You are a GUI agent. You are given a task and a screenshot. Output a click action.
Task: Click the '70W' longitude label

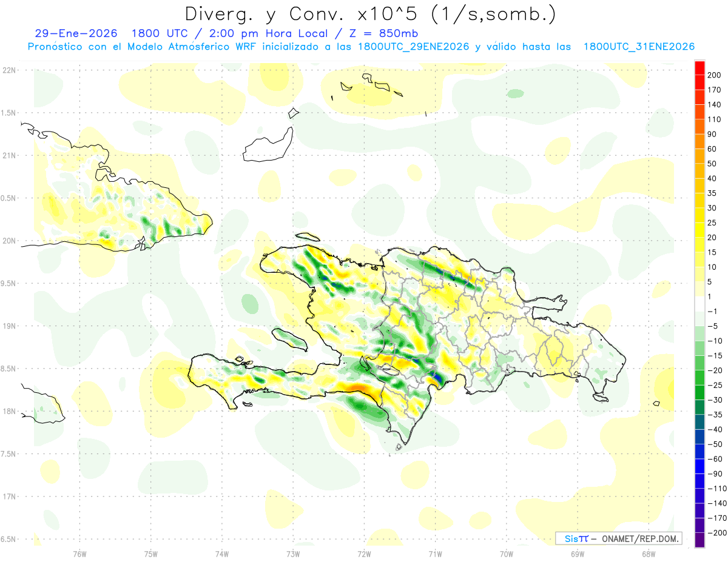[507, 554]
